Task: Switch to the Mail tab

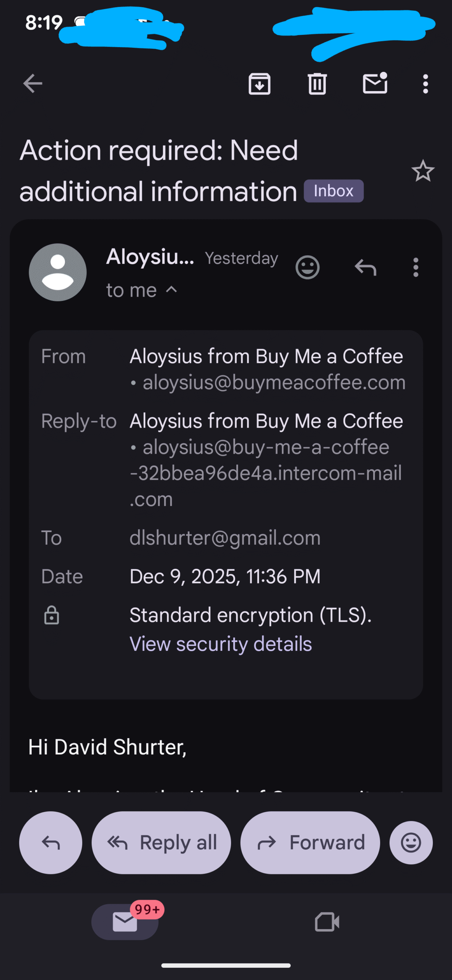Action: pyautogui.click(x=125, y=922)
